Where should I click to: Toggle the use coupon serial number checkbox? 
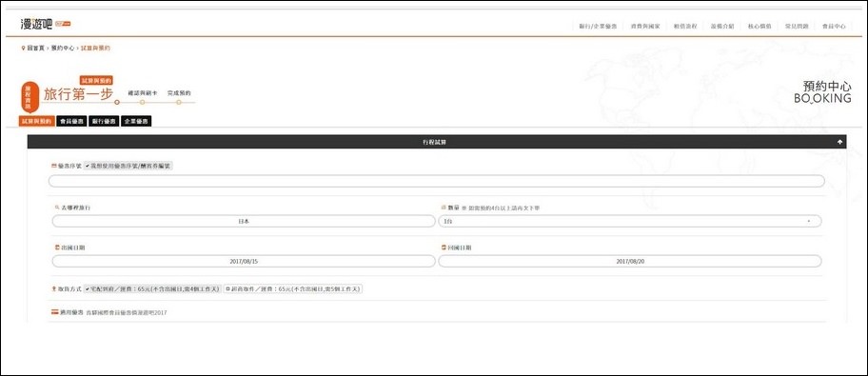(x=128, y=166)
